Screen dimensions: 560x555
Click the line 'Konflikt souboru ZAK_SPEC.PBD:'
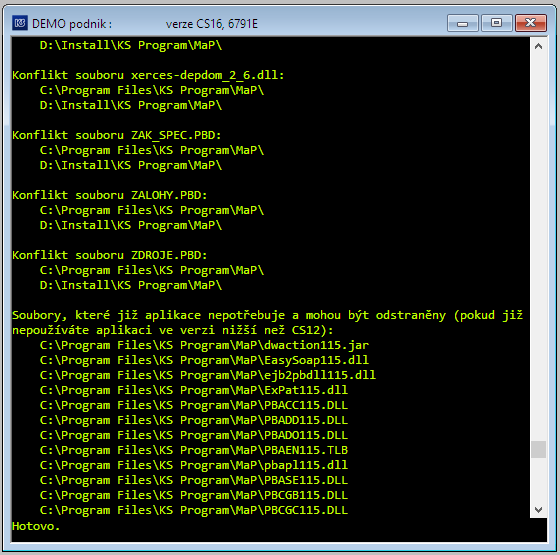116,135
